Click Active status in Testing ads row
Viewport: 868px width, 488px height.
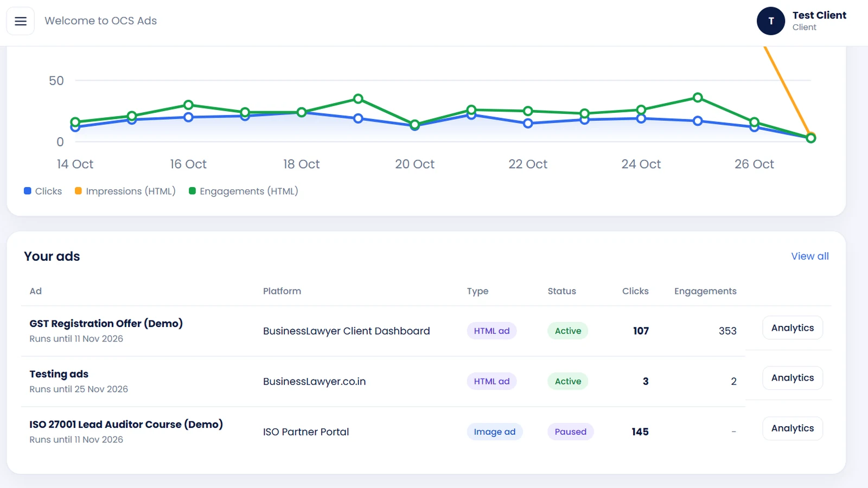567,381
